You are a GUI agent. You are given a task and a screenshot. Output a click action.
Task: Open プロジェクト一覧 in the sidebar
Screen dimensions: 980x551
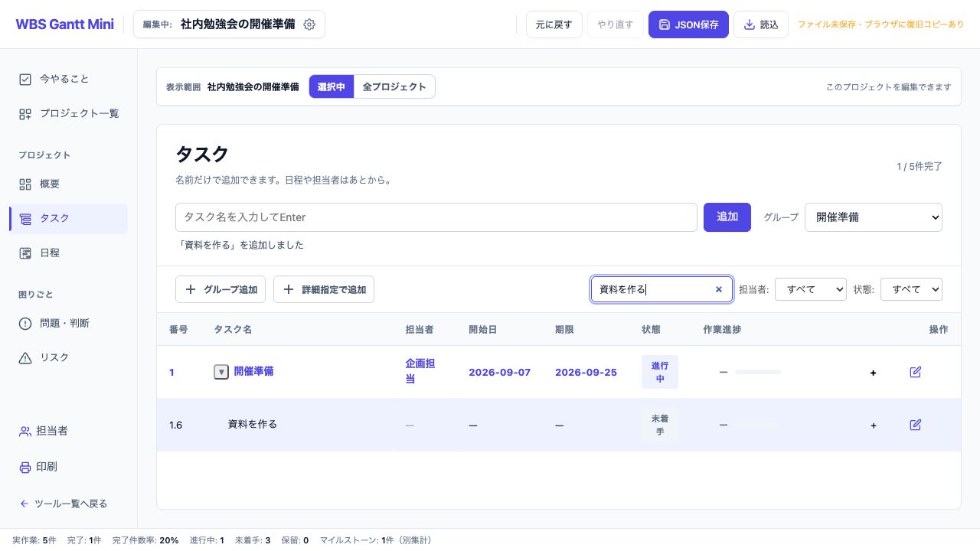click(x=68, y=113)
